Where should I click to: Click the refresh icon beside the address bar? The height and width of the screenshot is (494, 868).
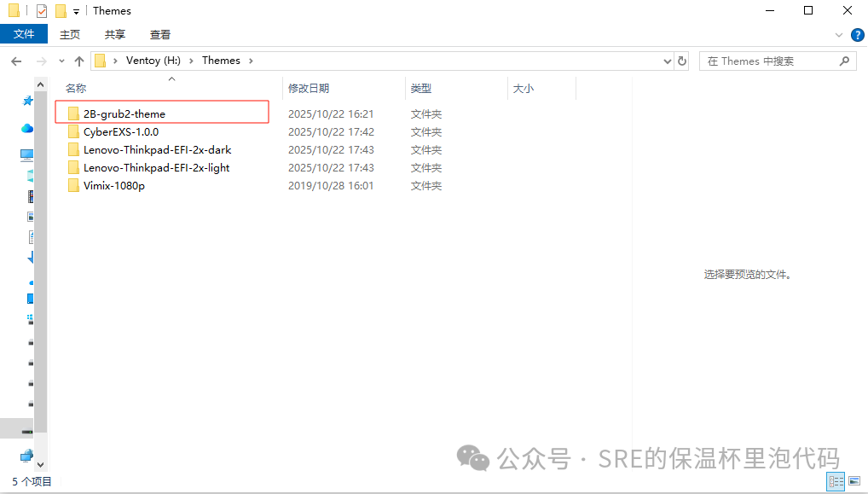click(x=680, y=60)
